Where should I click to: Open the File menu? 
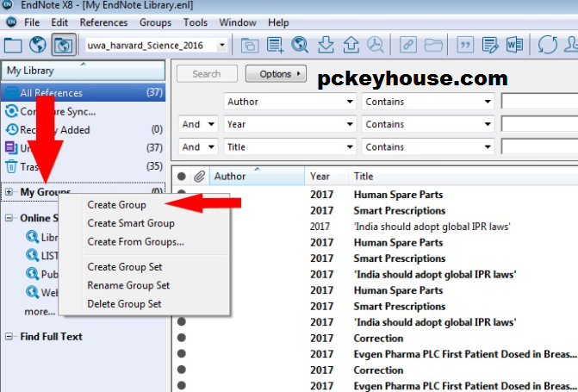coord(32,22)
